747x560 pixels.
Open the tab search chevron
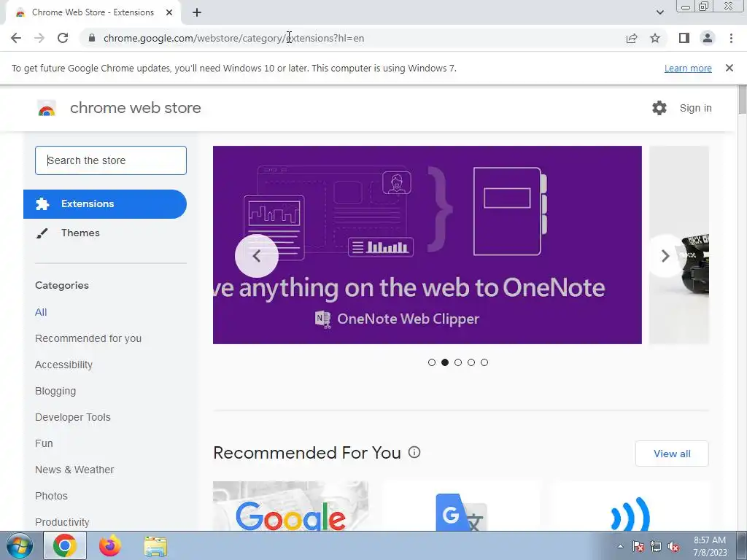659,12
